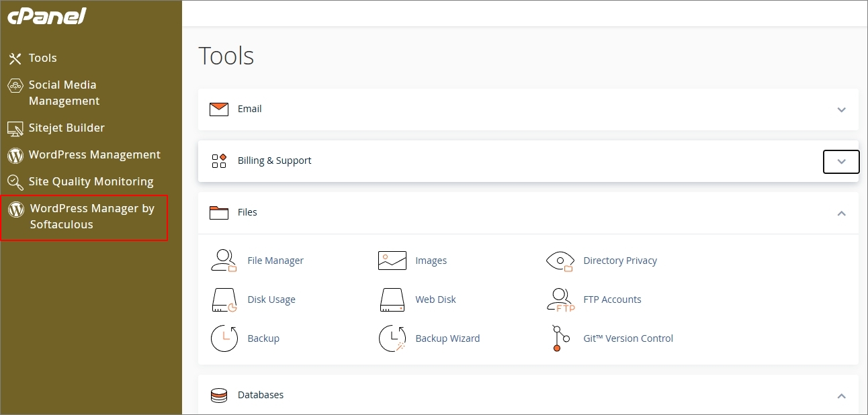
Task: Expand the Email section chevron
Action: [x=841, y=109]
